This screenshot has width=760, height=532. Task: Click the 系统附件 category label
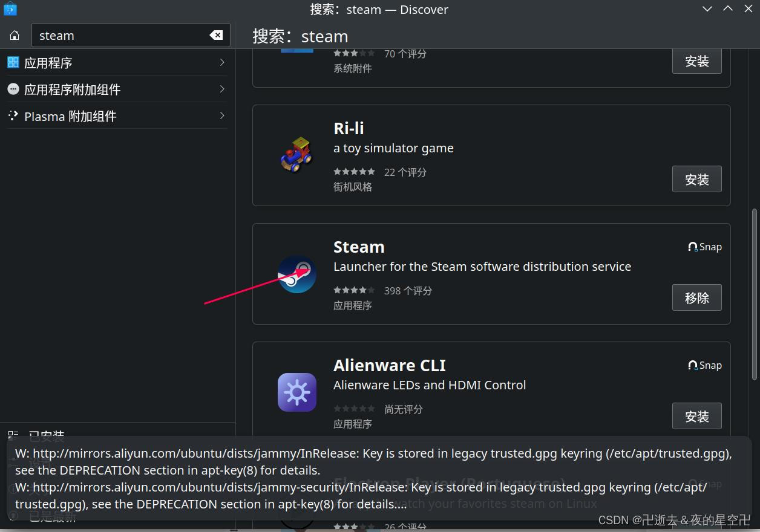pos(353,68)
